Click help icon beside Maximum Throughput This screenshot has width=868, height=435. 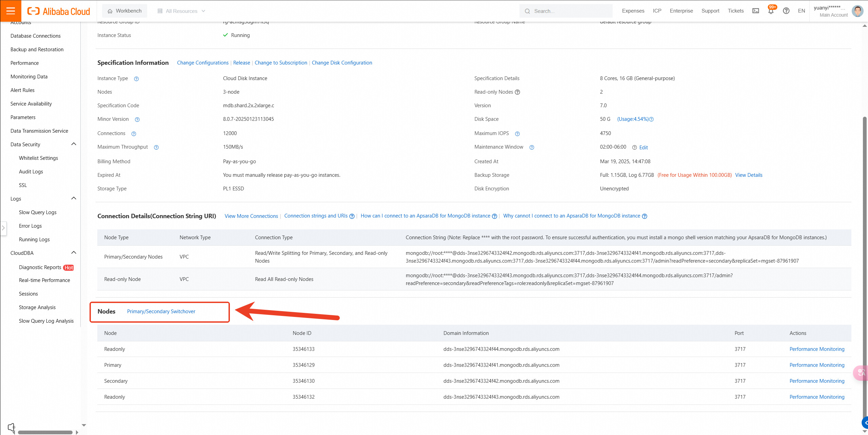pos(156,147)
